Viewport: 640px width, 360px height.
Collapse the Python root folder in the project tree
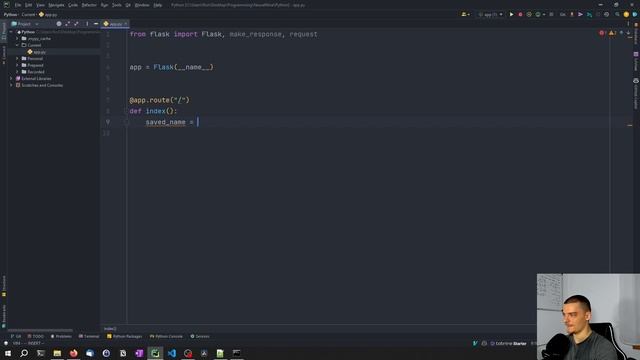pyautogui.click(x=11, y=32)
